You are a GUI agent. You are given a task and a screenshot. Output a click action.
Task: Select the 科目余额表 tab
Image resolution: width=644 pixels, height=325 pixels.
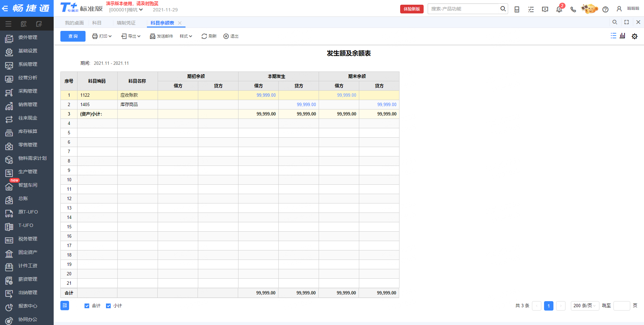(x=162, y=23)
